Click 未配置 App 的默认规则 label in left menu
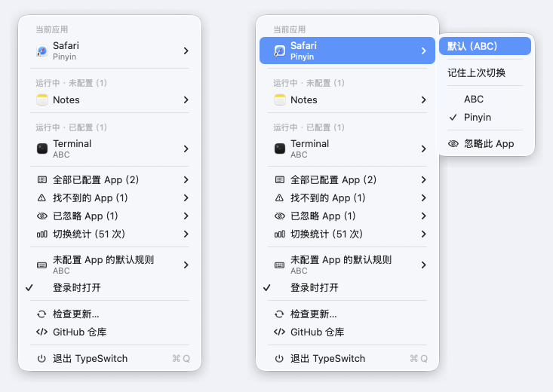 (x=103, y=260)
